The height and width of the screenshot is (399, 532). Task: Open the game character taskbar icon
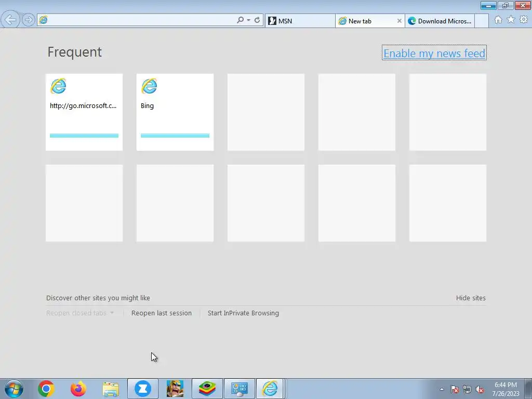175,389
